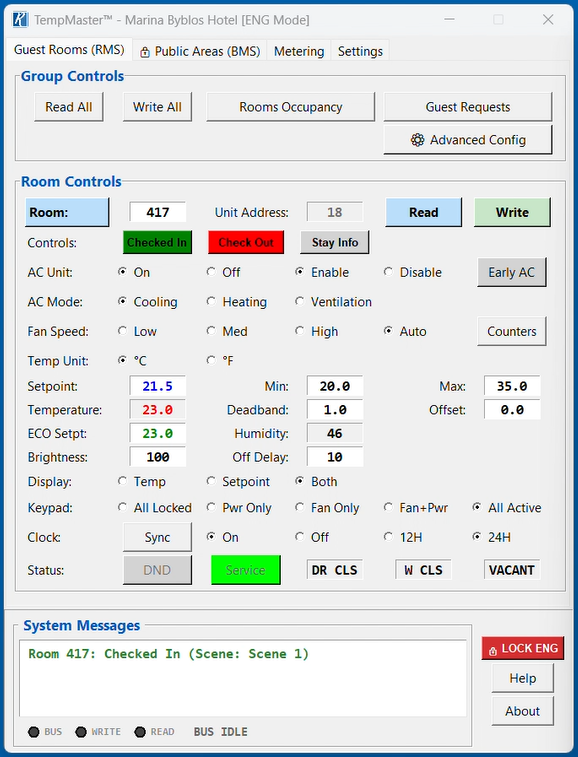Set Fan Speed to Auto
The height and width of the screenshot is (757, 578).
pyautogui.click(x=405, y=331)
